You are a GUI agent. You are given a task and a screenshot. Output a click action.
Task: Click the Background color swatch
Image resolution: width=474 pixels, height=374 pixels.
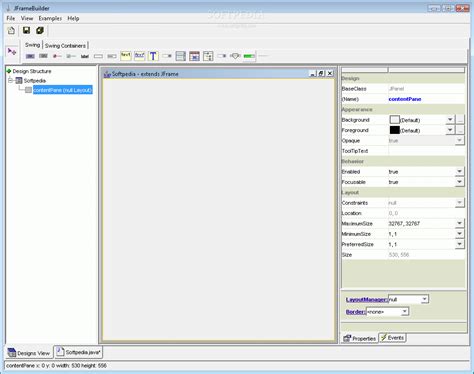click(395, 119)
